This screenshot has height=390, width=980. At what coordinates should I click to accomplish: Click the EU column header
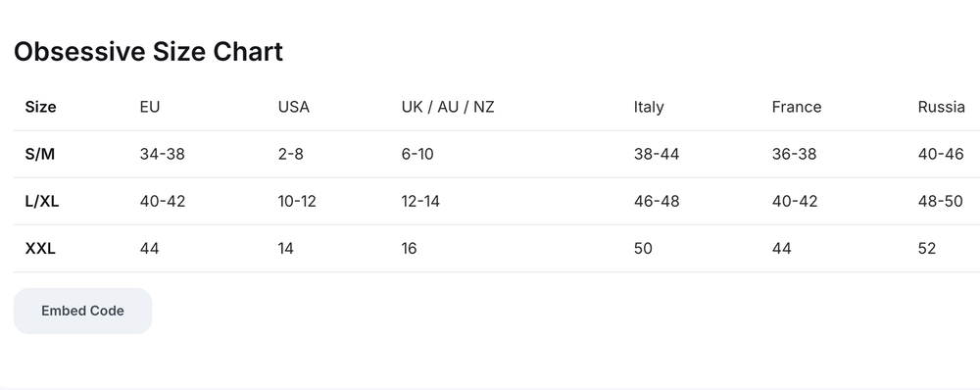(x=150, y=107)
